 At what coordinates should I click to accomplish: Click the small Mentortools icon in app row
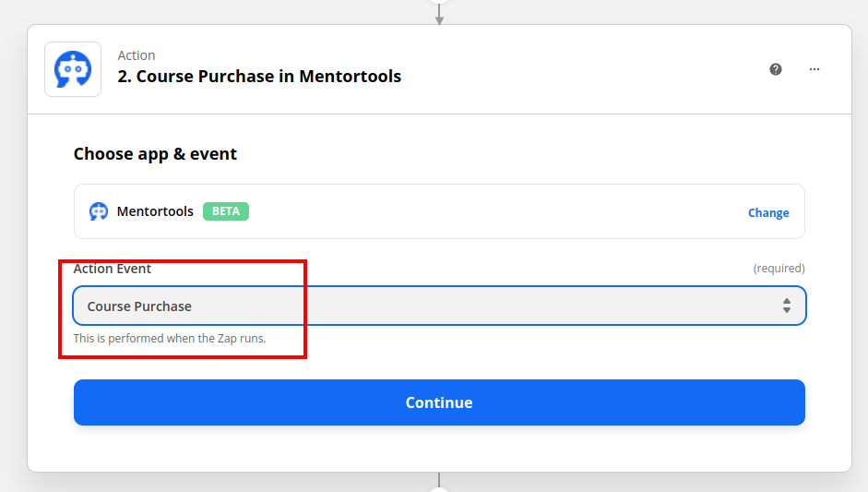coord(99,211)
